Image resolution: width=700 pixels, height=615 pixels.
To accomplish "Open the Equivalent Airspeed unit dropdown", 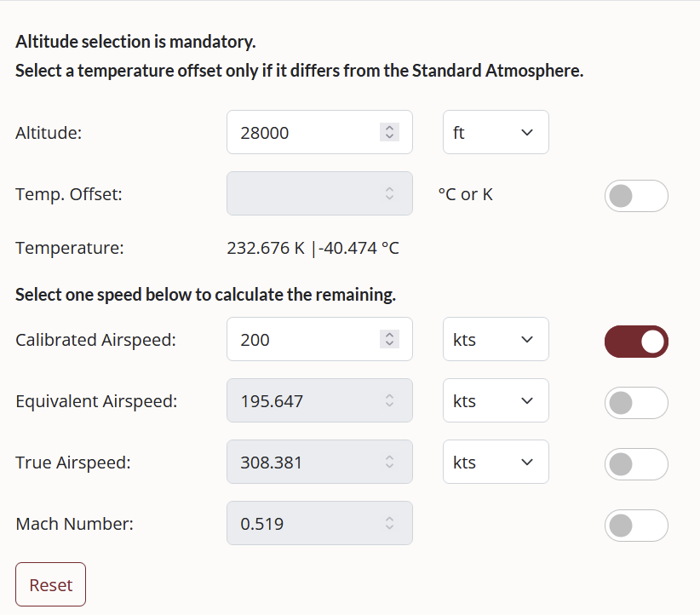I will tap(496, 400).
